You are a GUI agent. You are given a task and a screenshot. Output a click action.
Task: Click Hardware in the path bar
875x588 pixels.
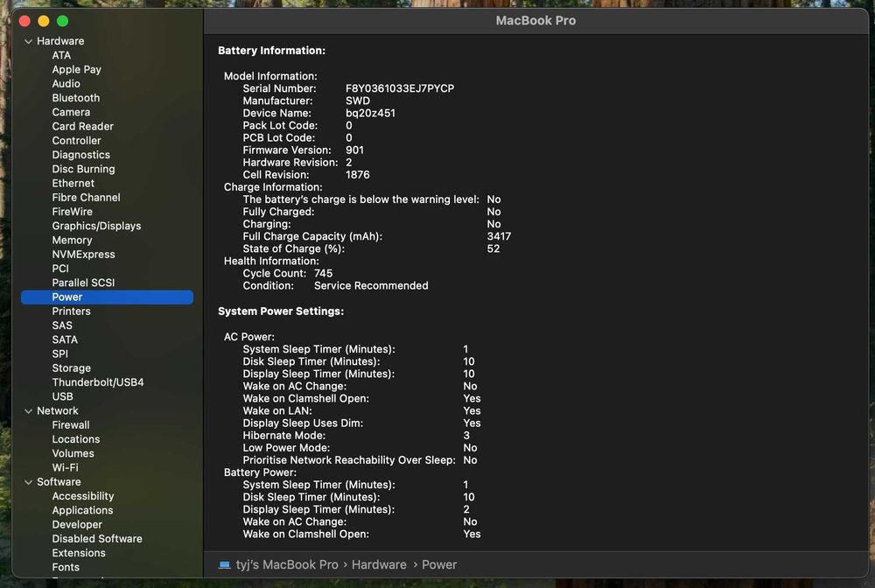(379, 564)
